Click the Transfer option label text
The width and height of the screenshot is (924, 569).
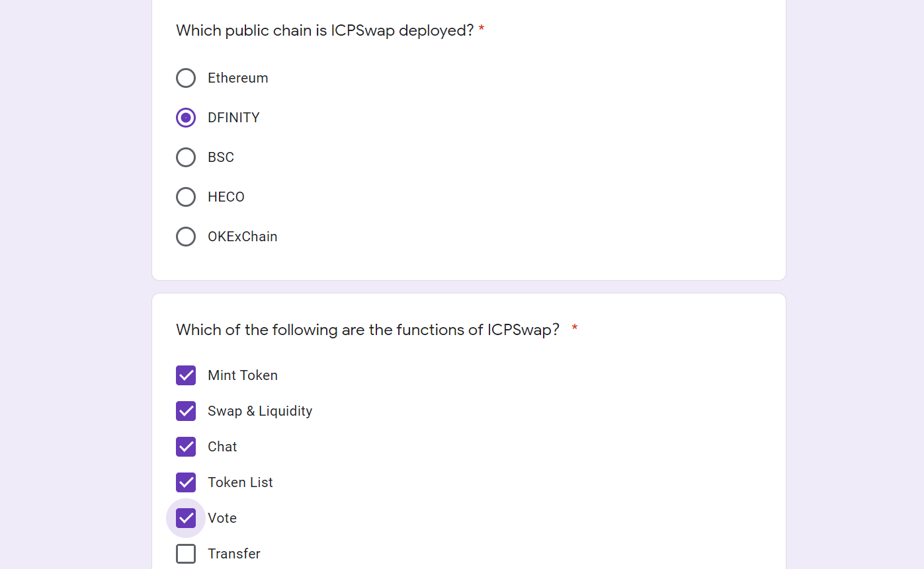(234, 554)
